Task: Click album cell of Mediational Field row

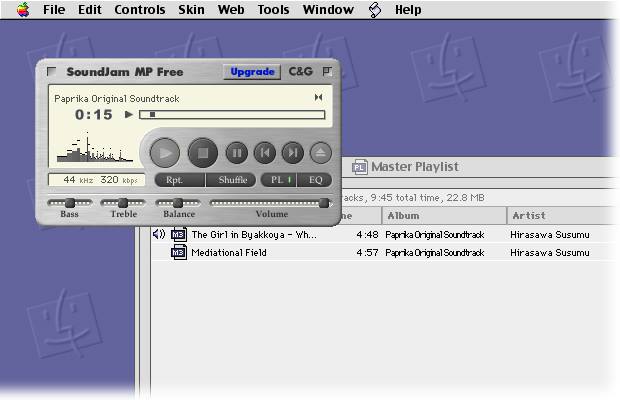Action: click(x=435, y=252)
